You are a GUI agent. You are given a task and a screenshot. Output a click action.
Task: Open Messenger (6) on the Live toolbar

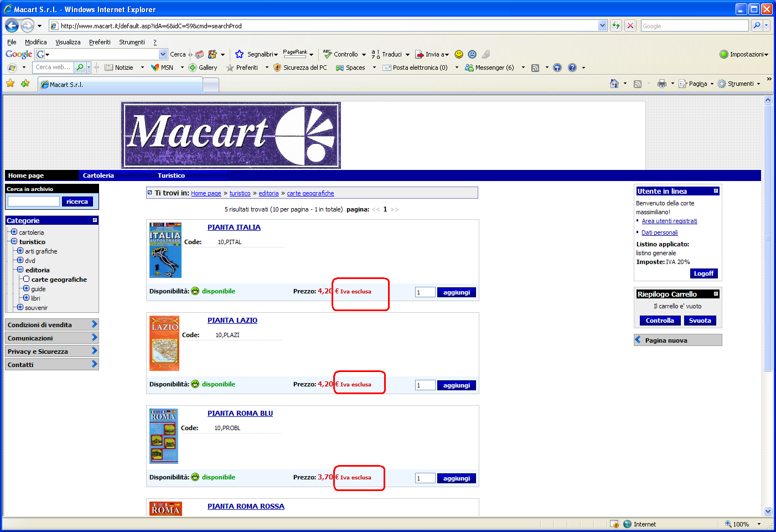pyautogui.click(x=489, y=68)
